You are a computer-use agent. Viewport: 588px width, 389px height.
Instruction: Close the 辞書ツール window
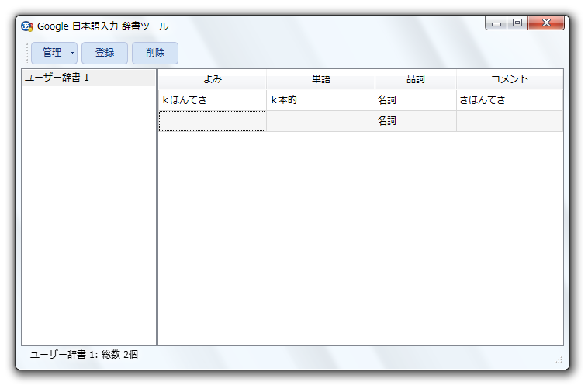pos(546,23)
